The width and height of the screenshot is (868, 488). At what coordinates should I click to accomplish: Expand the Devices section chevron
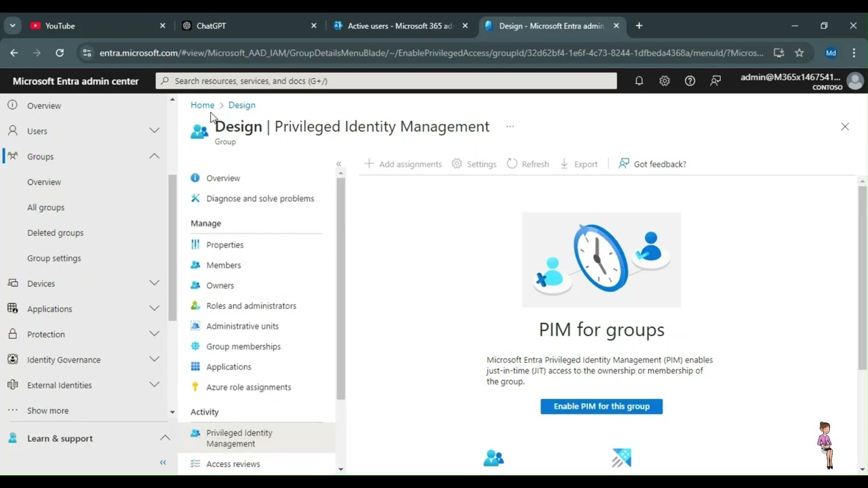(x=155, y=283)
